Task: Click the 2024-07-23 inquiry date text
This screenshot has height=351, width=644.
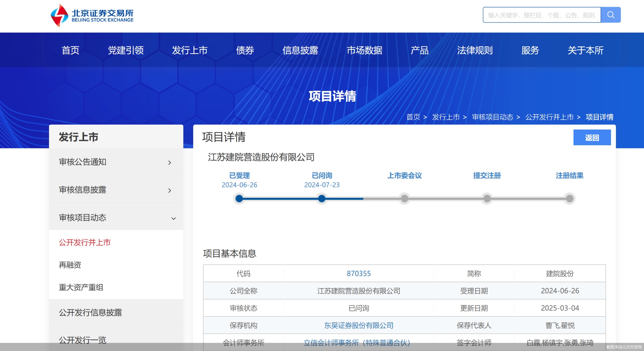Action: [x=322, y=185]
